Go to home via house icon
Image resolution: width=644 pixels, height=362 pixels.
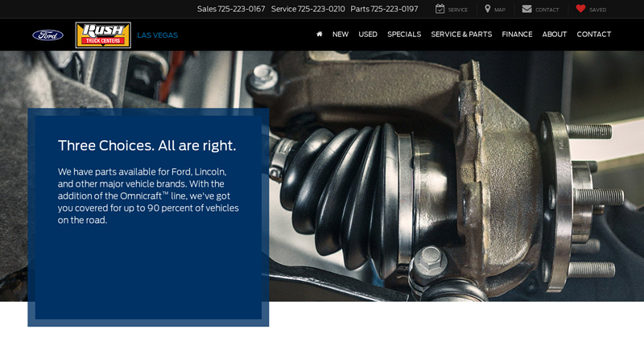pyautogui.click(x=319, y=34)
